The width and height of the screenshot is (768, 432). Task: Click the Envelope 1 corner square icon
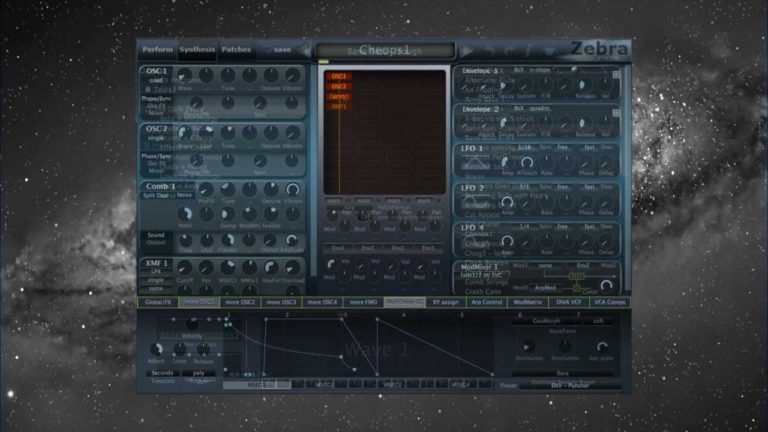coord(616,74)
